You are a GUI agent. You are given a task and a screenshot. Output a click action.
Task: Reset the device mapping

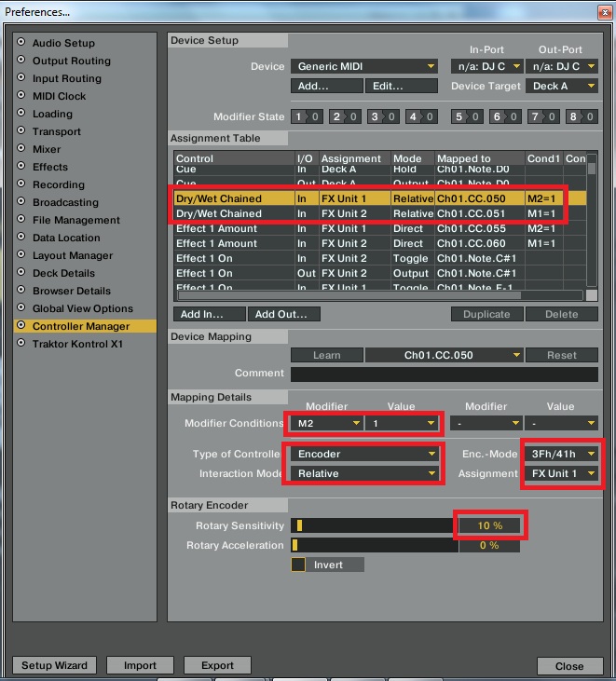(x=562, y=355)
